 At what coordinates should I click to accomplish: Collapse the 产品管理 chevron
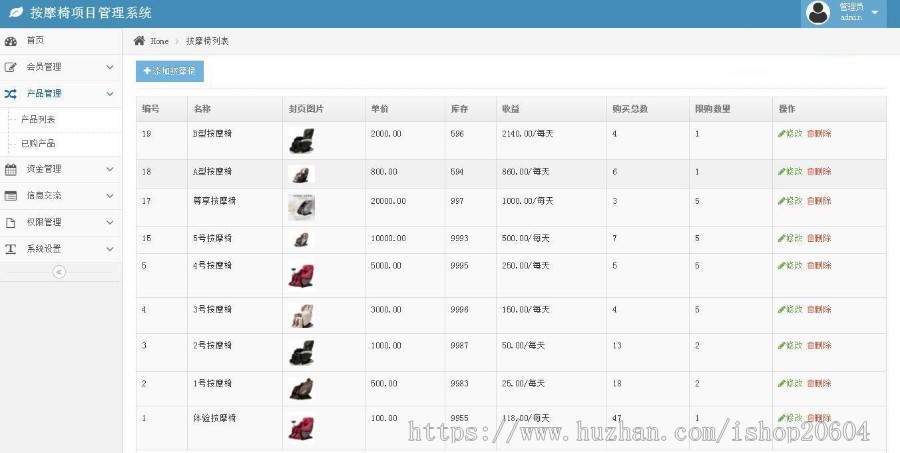coord(110,94)
